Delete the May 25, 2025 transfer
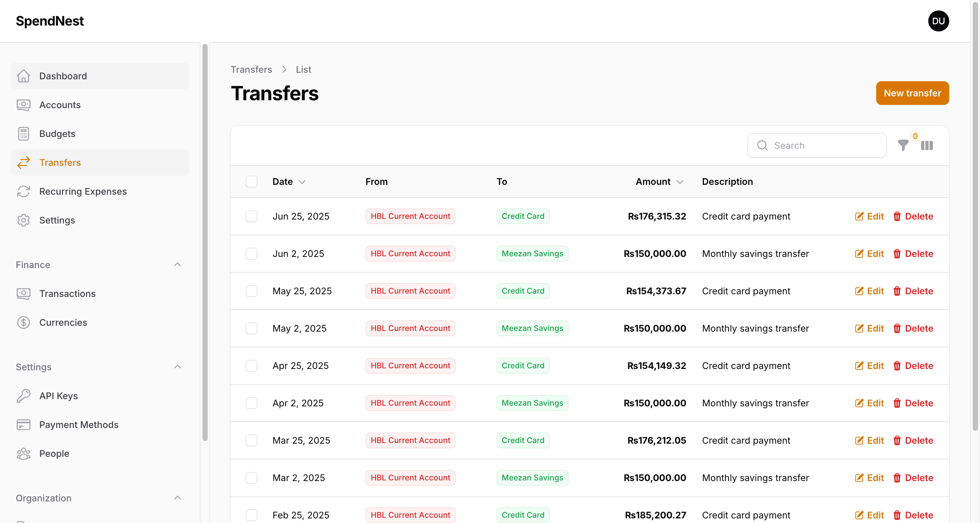 (913, 291)
